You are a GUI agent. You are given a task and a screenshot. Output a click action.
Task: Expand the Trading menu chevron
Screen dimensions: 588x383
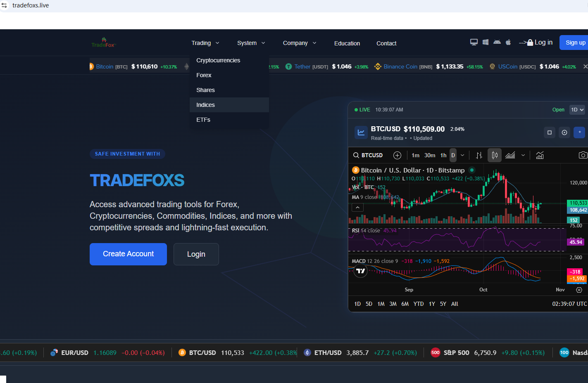click(217, 43)
